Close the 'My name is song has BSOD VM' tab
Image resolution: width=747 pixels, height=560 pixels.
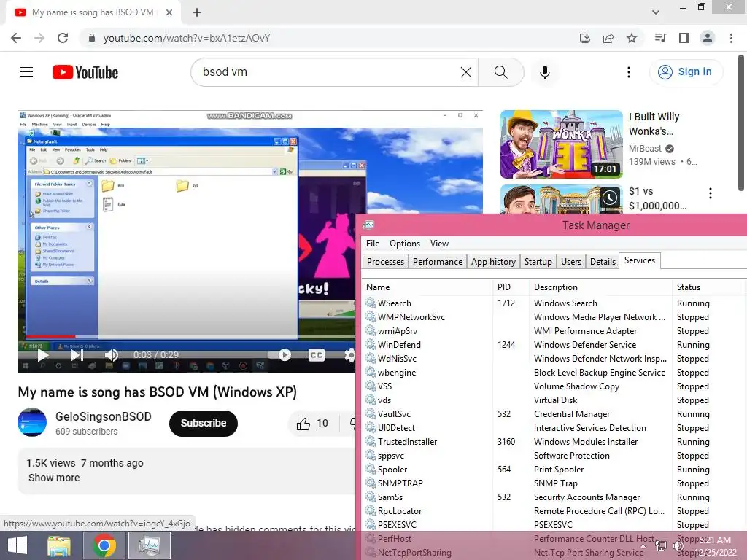(x=169, y=12)
